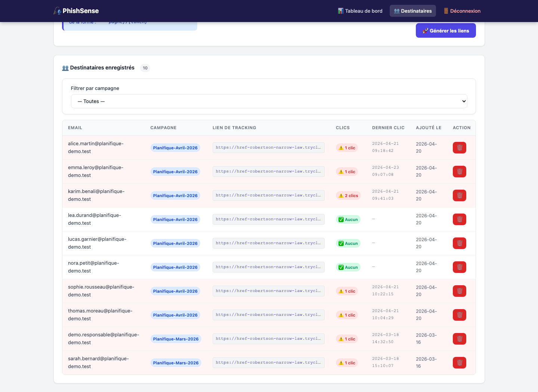Click the Planifique-Avril-2026 tag for sophie.rousseau

point(175,291)
